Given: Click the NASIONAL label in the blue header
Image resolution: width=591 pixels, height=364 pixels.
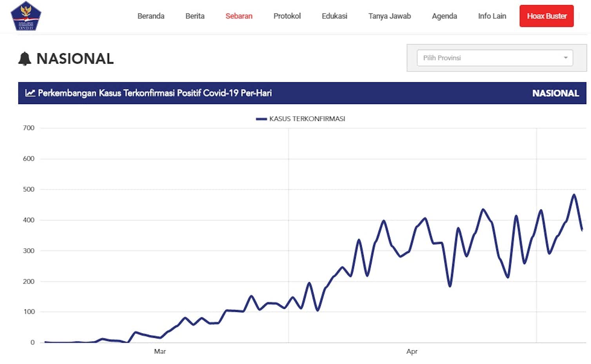Looking at the screenshot, I should point(555,93).
